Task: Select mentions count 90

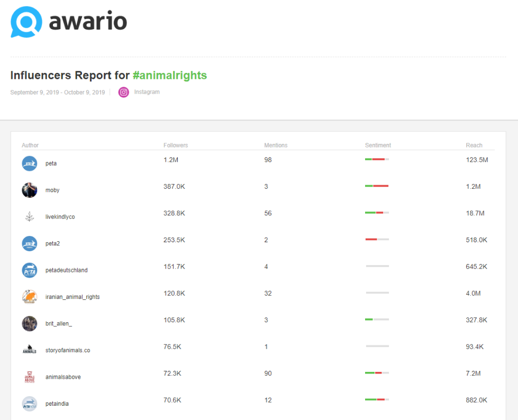Action: 268,373
